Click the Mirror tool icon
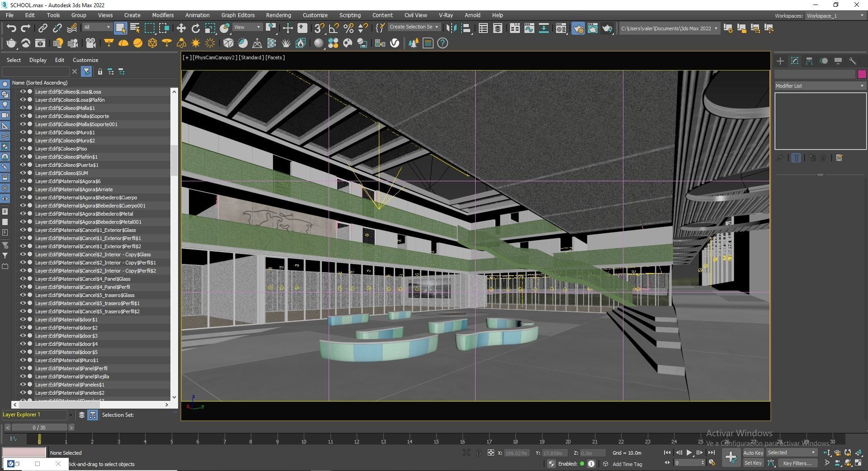Screen dimensions: 868x471 tap(451, 28)
